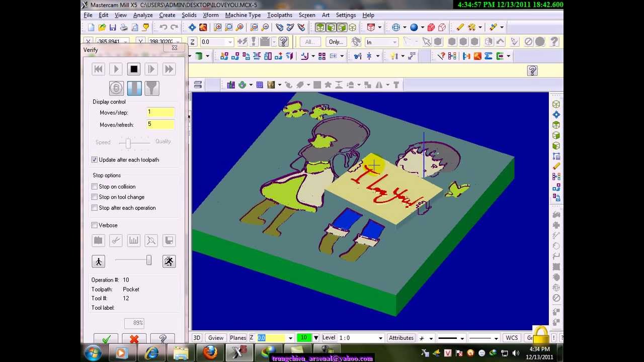Open the File menu
This screenshot has height=362, width=644.
tap(88, 15)
